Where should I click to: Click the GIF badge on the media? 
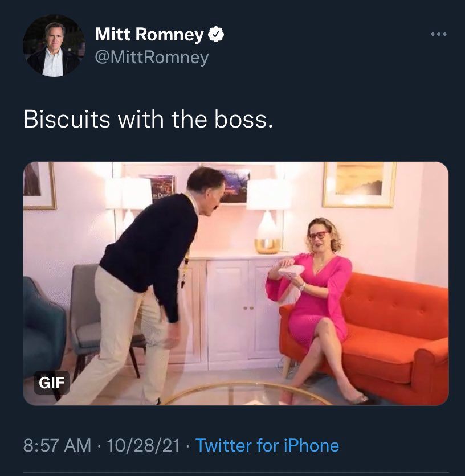click(x=51, y=383)
